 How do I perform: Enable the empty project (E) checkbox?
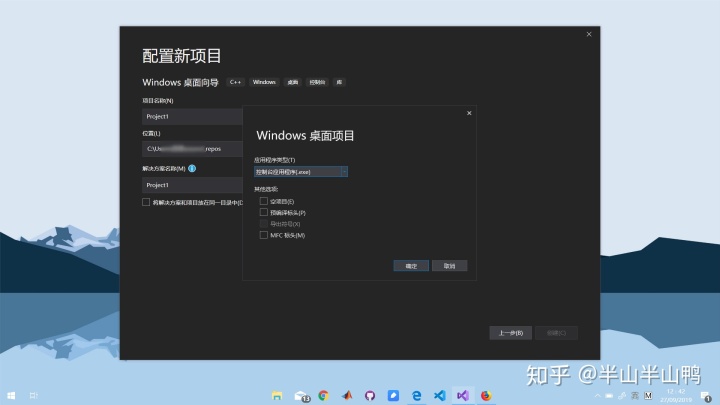click(264, 201)
